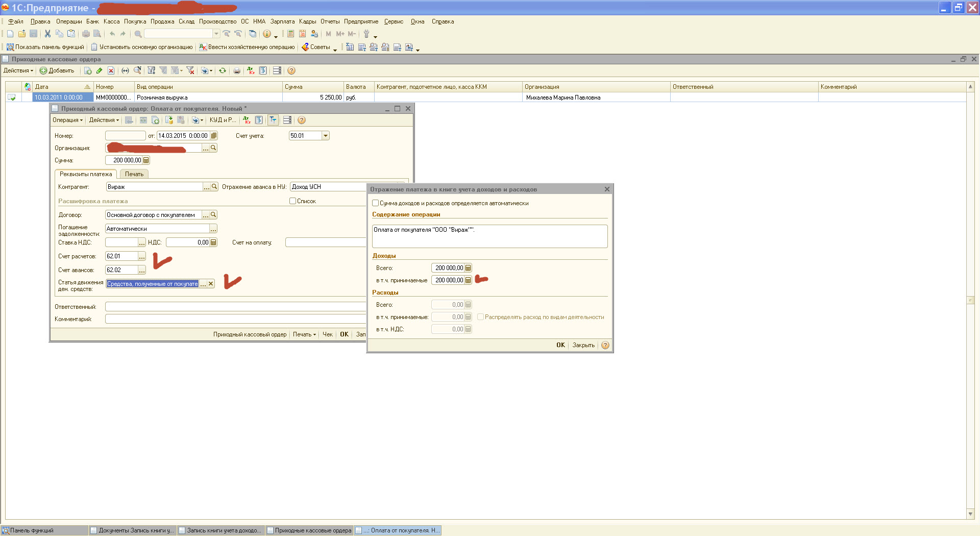Click the refresh list icon in the orders toolbar
This screenshot has width=980, height=536.
[223, 71]
